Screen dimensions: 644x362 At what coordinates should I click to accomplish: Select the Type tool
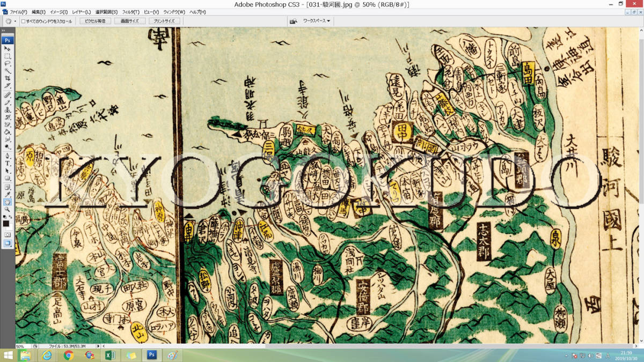pos(8,163)
